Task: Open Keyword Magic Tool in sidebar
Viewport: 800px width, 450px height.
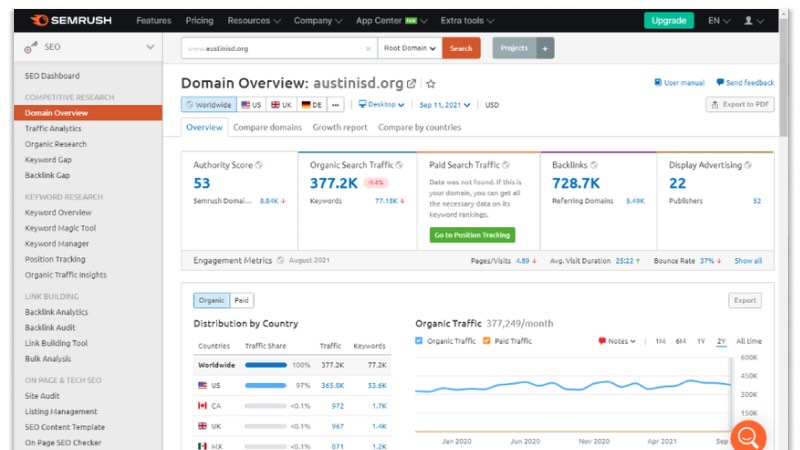Action: point(60,228)
